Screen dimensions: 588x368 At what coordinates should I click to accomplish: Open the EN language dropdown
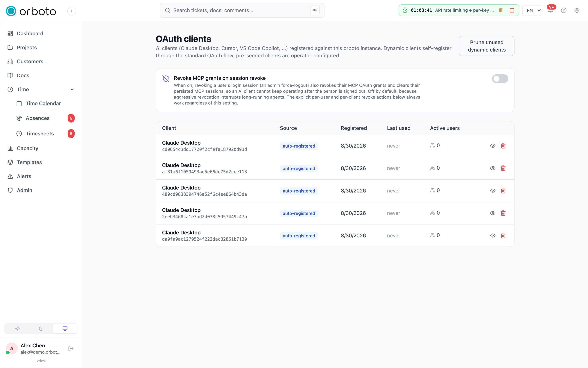point(532,10)
